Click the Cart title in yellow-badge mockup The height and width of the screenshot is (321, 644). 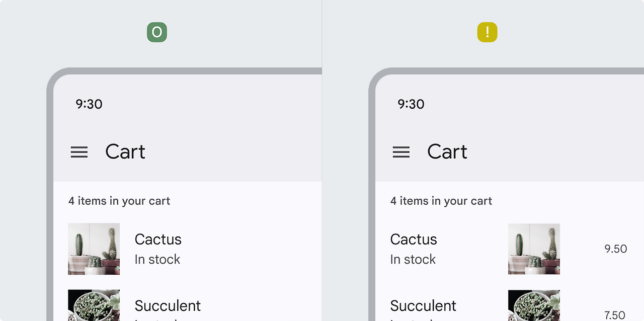coord(447,151)
